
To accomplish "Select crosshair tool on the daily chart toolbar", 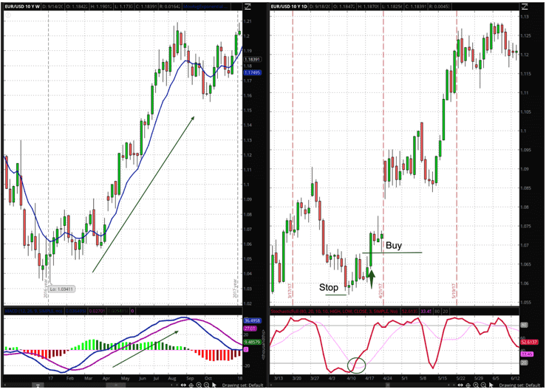I will [468, 385].
